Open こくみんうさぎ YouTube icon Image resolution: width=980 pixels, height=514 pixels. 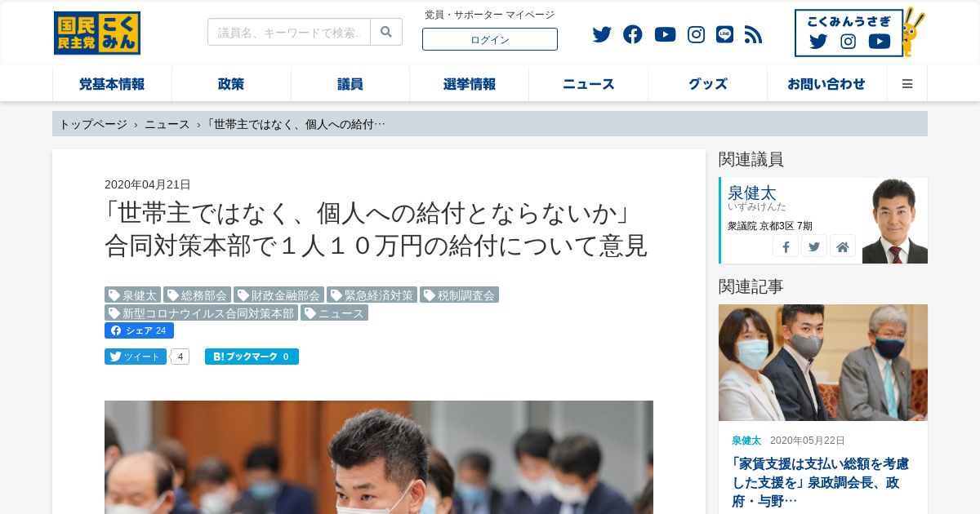[x=880, y=42]
